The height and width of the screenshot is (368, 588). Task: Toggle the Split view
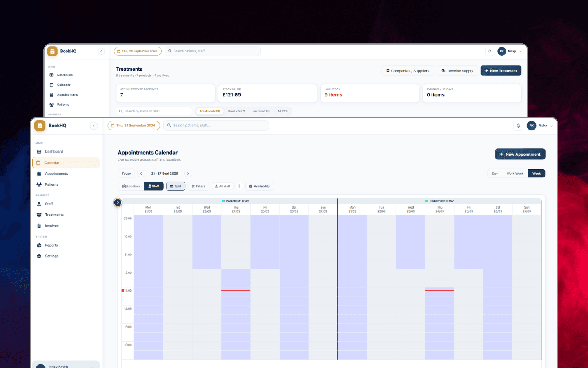tap(176, 186)
